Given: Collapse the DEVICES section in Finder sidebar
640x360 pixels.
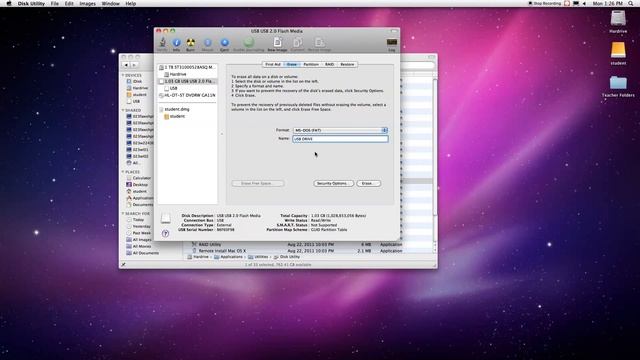Looking at the screenshot, I should 123,76.
